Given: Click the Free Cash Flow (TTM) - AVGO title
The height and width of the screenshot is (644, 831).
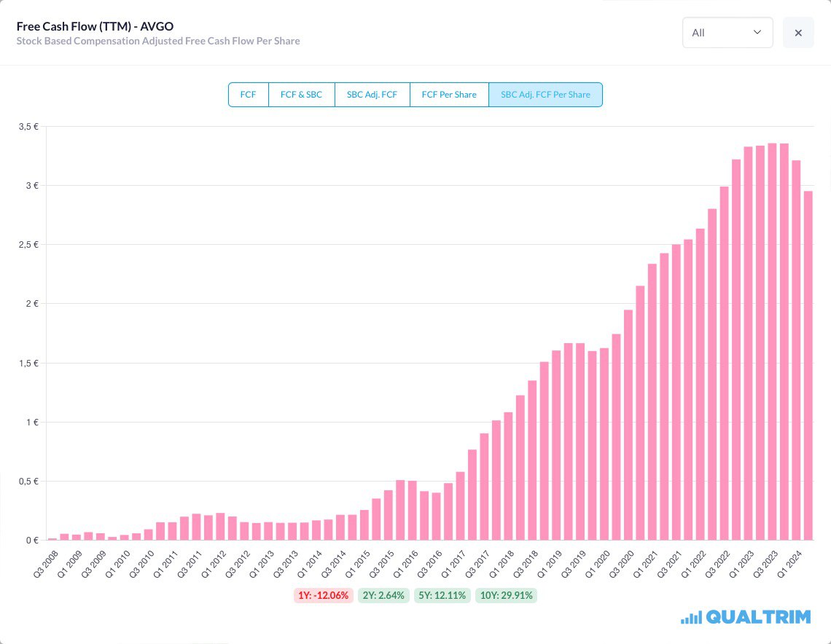Looking at the screenshot, I should tap(95, 26).
